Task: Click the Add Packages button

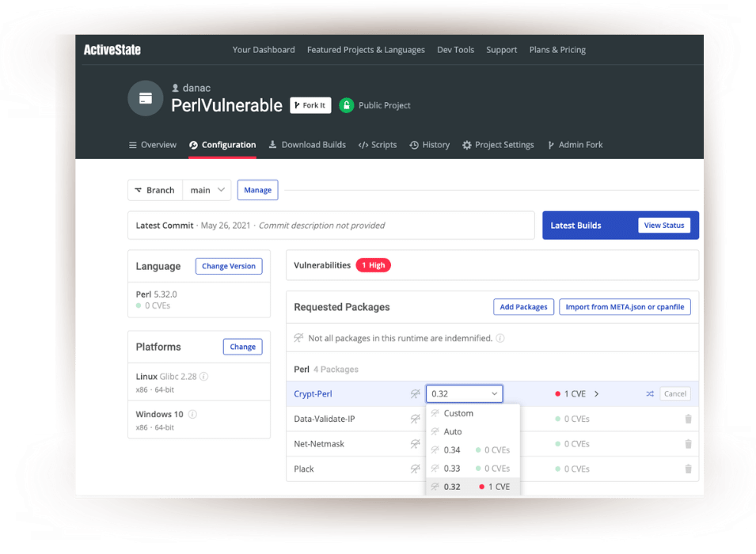Action: click(x=523, y=306)
